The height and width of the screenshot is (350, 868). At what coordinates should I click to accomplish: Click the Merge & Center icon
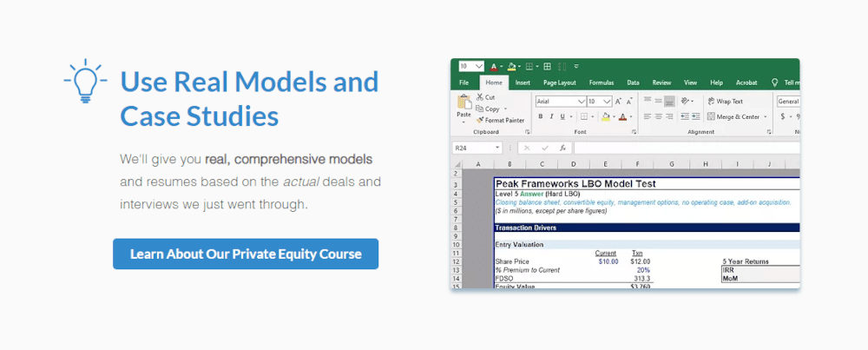[711, 117]
